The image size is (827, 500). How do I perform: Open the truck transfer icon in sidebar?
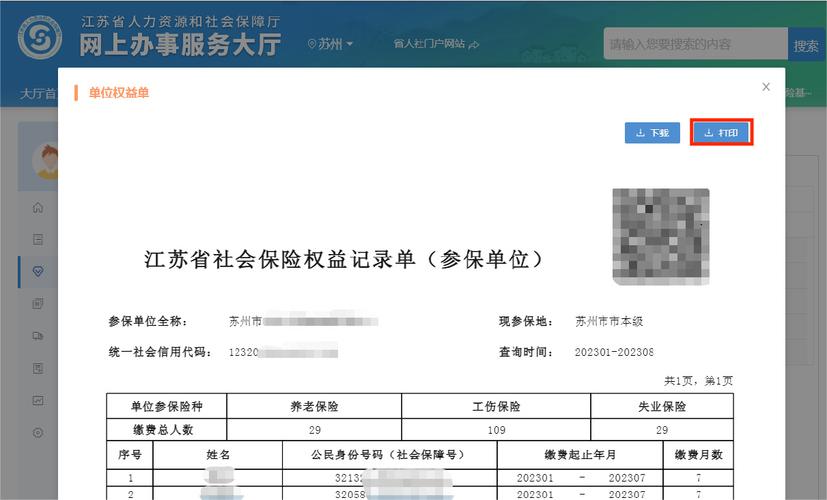click(38, 336)
